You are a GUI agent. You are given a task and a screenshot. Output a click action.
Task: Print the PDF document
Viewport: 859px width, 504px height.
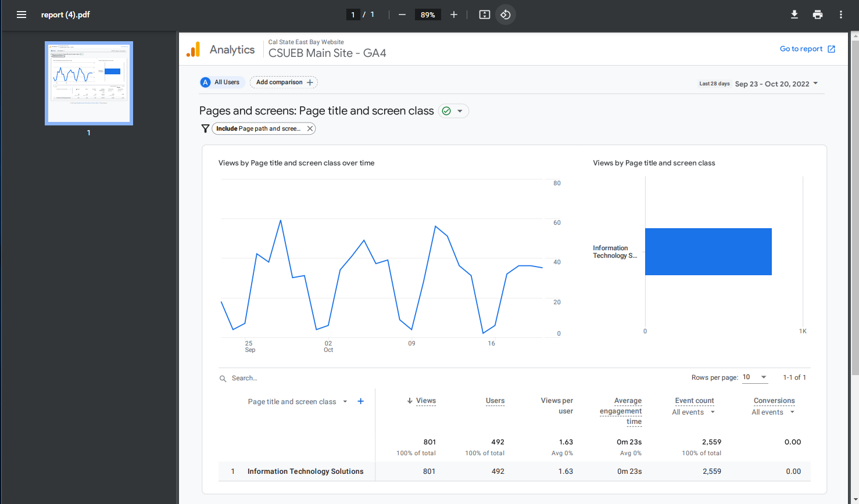(818, 15)
